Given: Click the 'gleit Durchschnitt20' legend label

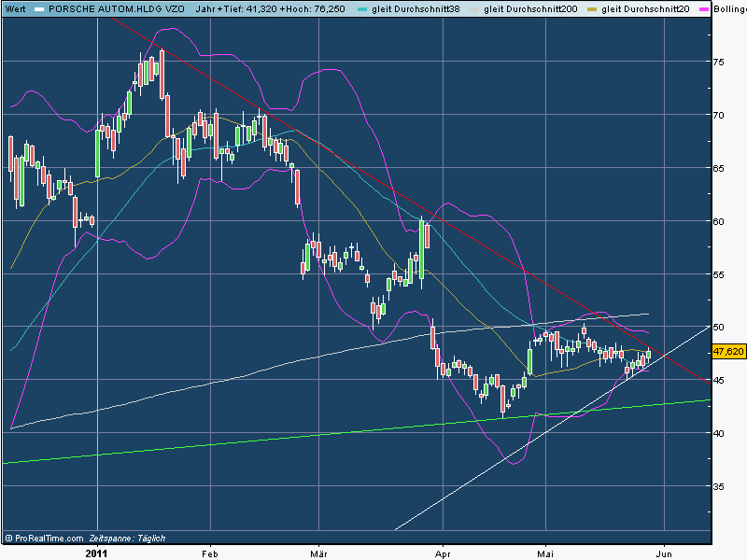Looking at the screenshot, I should pos(645,8).
